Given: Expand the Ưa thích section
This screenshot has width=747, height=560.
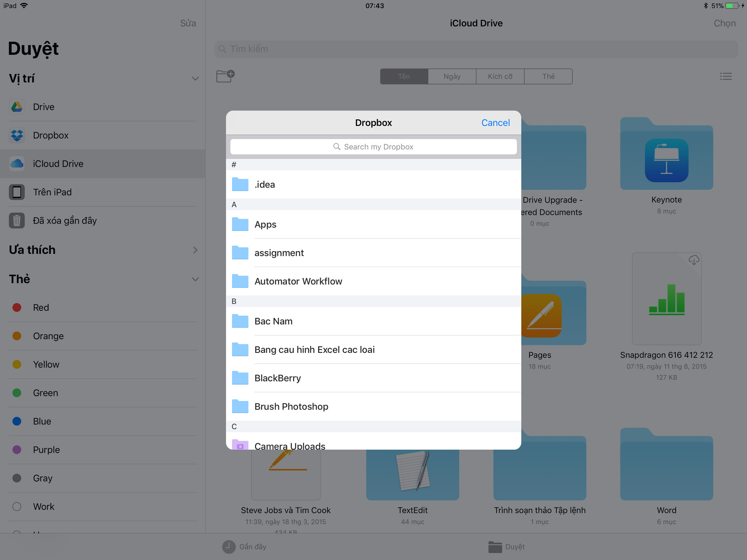Looking at the screenshot, I should (195, 250).
